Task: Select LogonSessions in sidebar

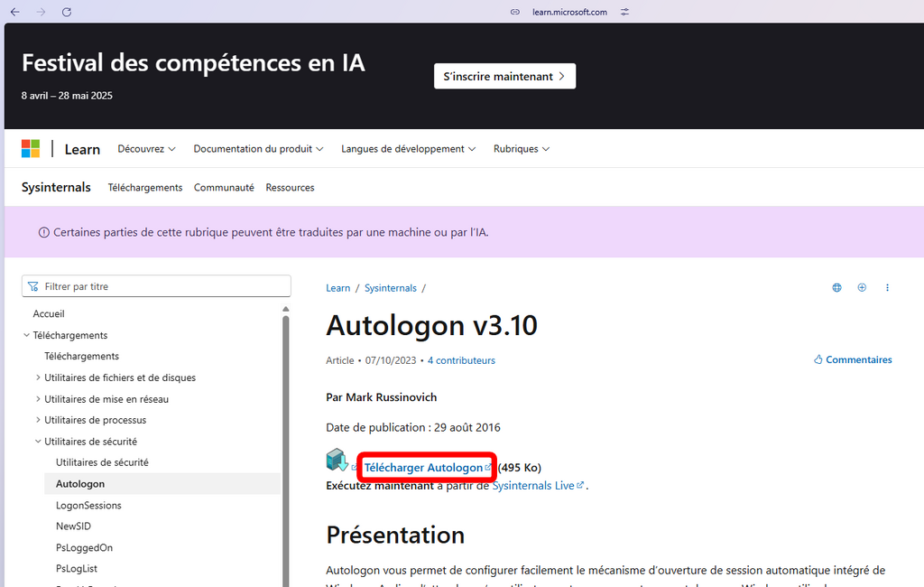Action: (x=88, y=505)
